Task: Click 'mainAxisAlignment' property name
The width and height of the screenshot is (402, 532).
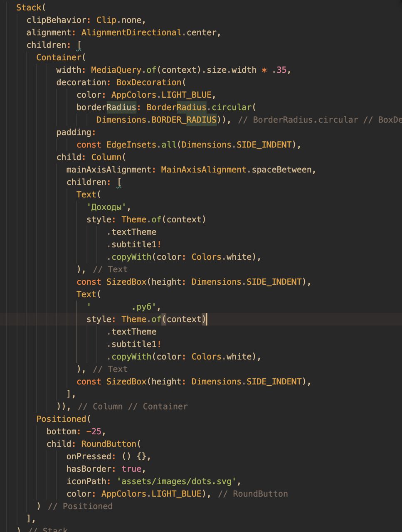Action: click(x=109, y=170)
